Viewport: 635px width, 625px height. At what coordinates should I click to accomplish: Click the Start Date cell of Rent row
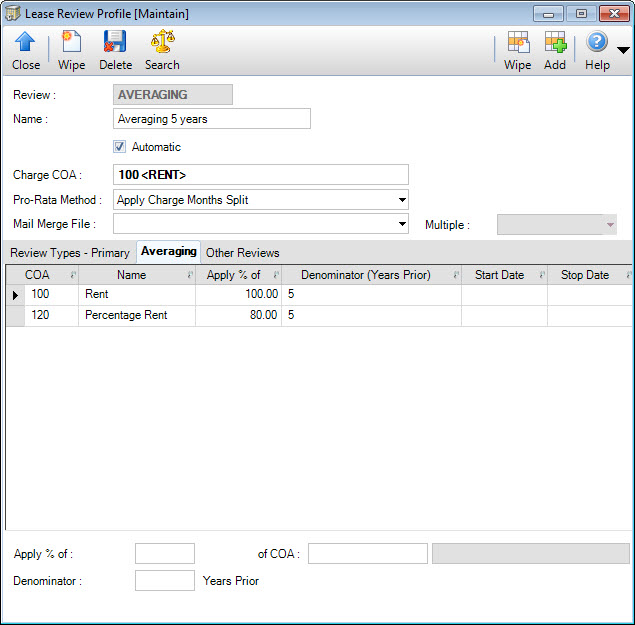pyautogui.click(x=504, y=294)
